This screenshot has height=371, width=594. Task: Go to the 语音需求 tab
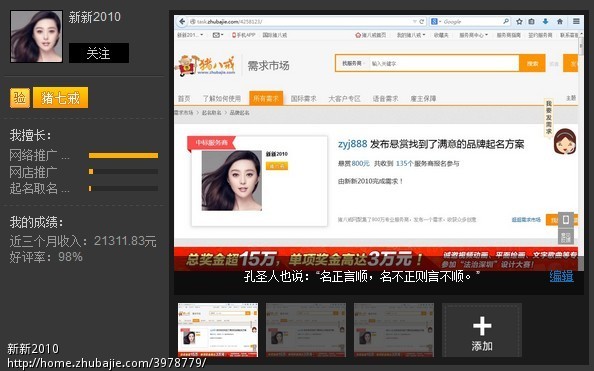[385, 99]
